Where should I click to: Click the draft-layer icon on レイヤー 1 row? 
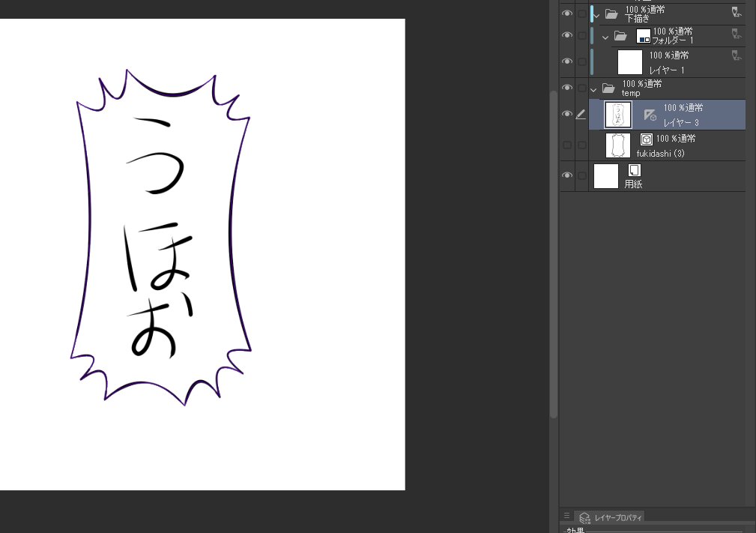click(737, 55)
